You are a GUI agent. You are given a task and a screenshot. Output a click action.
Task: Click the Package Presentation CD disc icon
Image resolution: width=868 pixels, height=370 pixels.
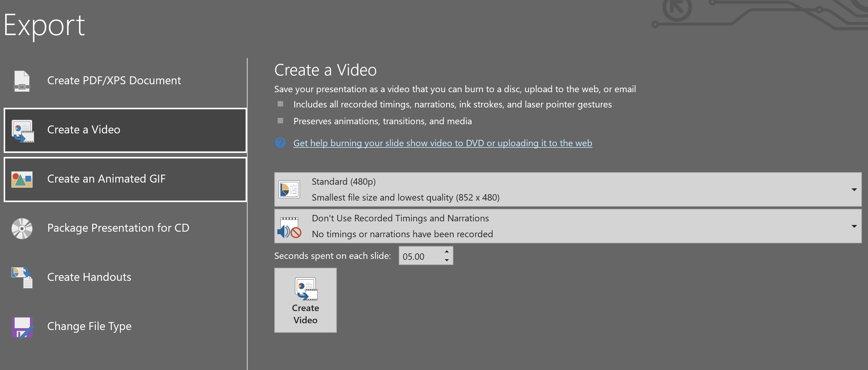point(22,228)
